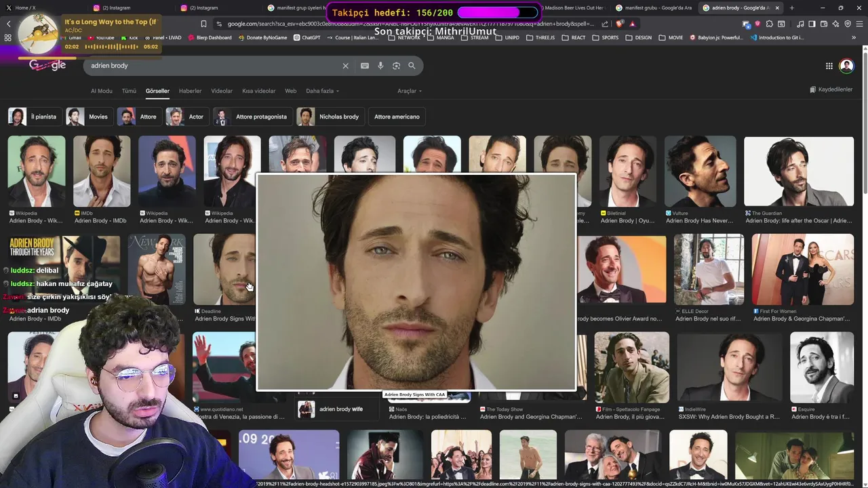Expand the Araçlar tools dropdown
The image size is (868, 488).
(x=410, y=91)
